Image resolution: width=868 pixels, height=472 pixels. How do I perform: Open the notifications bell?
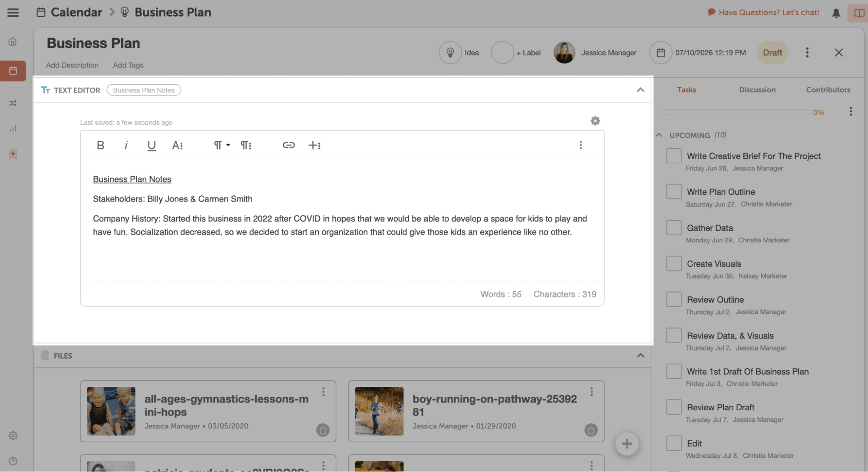coord(836,13)
